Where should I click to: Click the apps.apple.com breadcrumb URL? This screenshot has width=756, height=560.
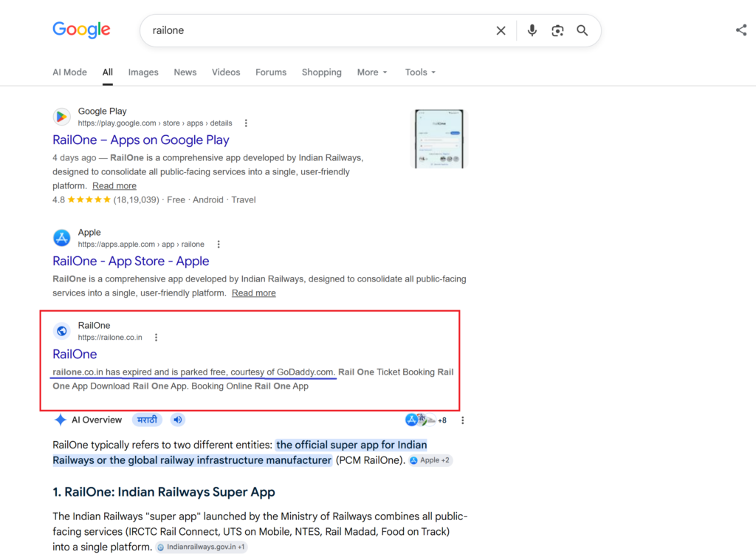141,244
